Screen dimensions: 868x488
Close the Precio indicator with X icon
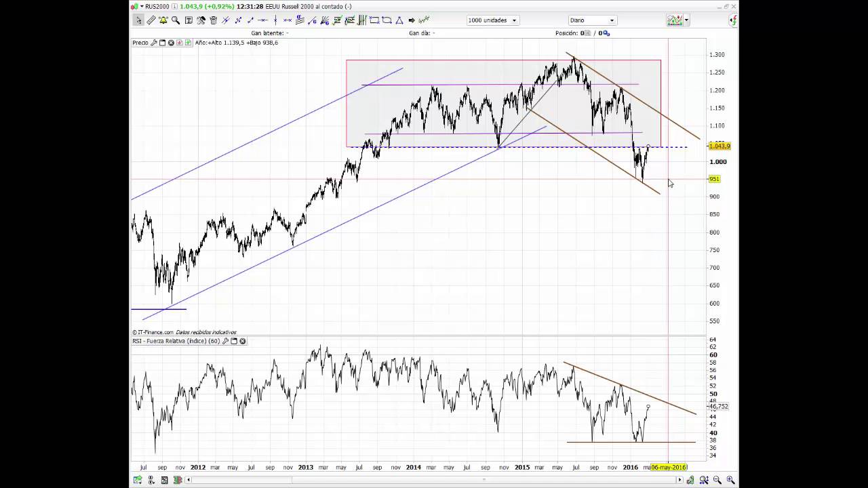[x=171, y=43]
